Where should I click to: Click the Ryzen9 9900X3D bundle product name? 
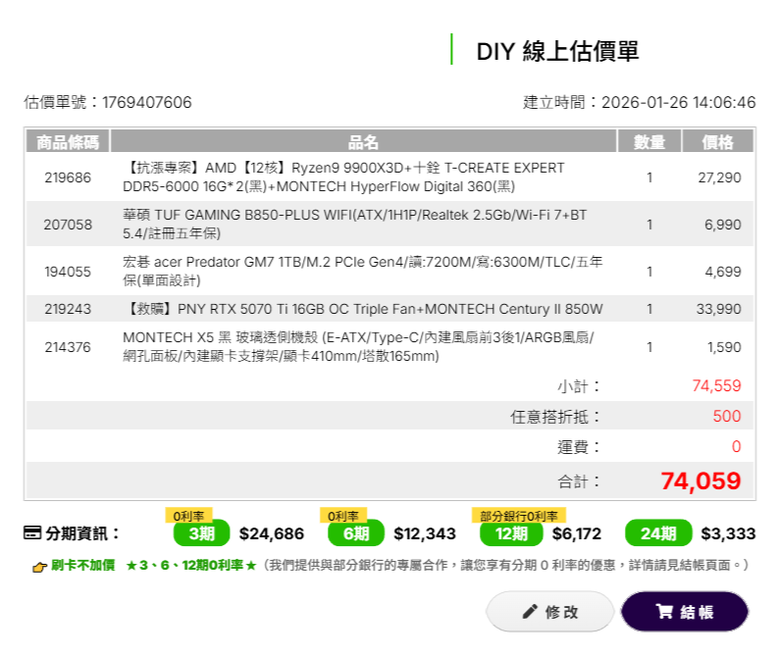pos(344,177)
